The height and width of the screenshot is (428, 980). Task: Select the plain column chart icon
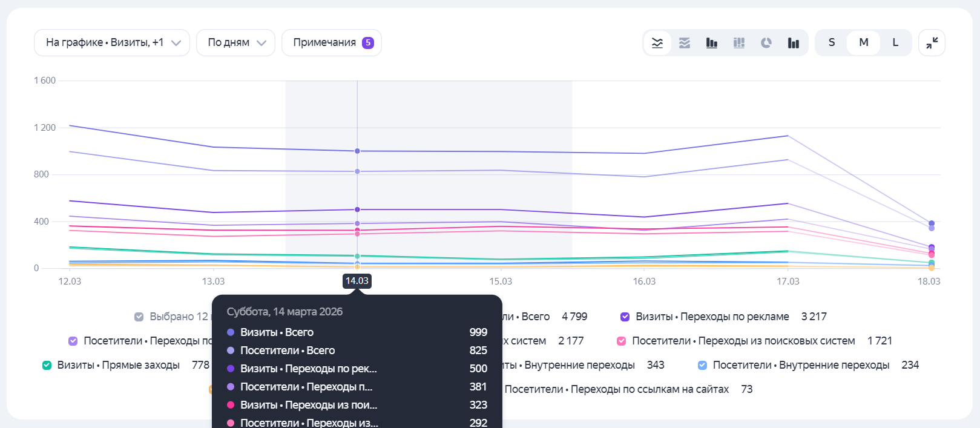pos(794,43)
